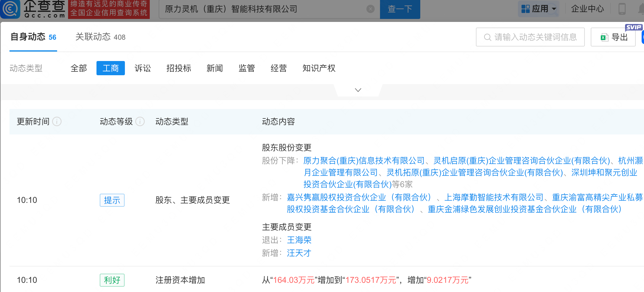The height and width of the screenshot is (292, 644).
Task: Choose 知识产权 filter type
Action: (x=319, y=68)
